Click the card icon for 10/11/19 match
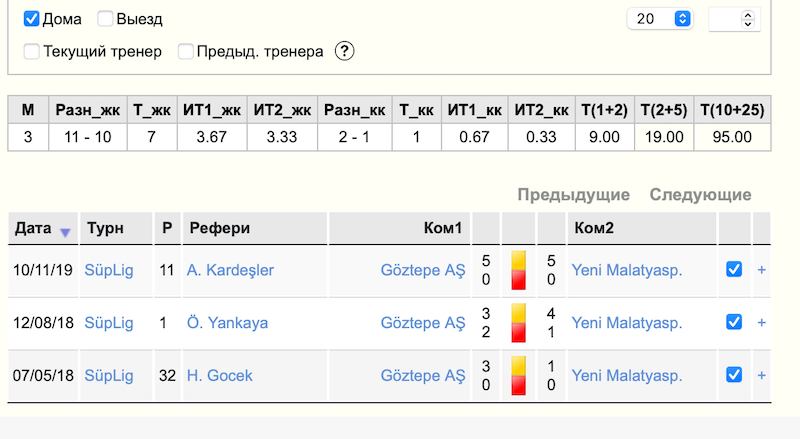The image size is (800, 439). coord(518,270)
